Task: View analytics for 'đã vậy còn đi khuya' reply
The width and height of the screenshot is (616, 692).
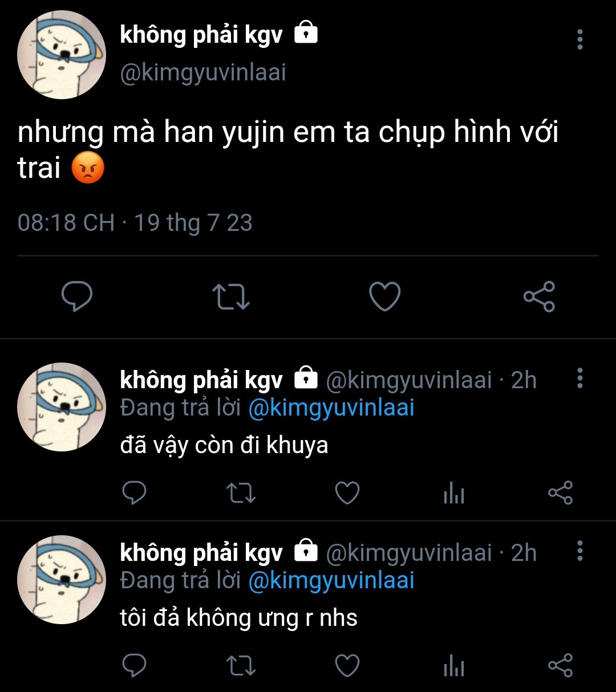Action: [453, 493]
